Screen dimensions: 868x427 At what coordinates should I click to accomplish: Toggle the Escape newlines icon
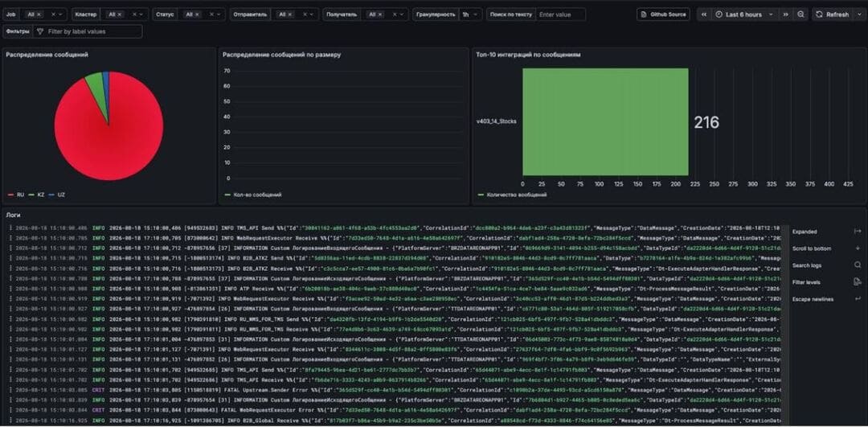[858, 299]
